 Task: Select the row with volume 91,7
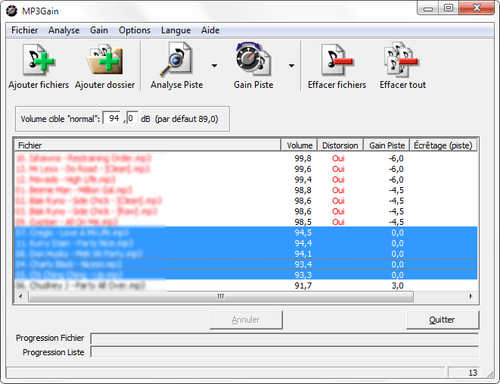pyautogui.click(x=246, y=285)
